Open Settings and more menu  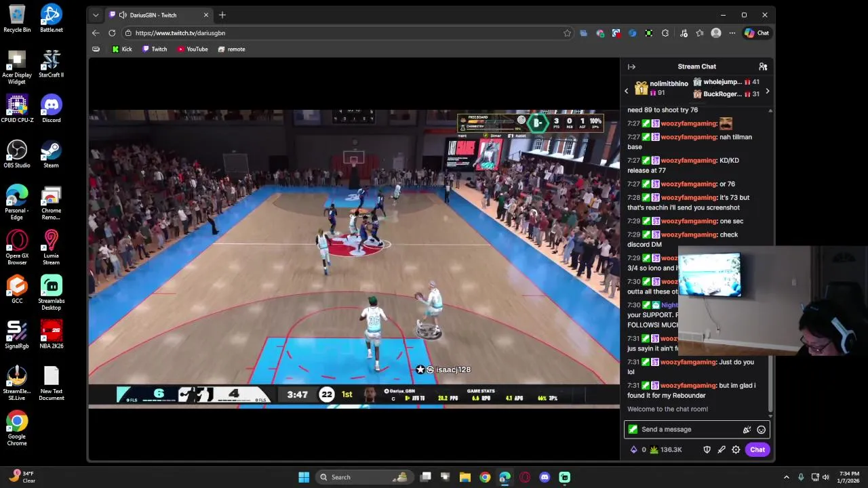coord(732,33)
